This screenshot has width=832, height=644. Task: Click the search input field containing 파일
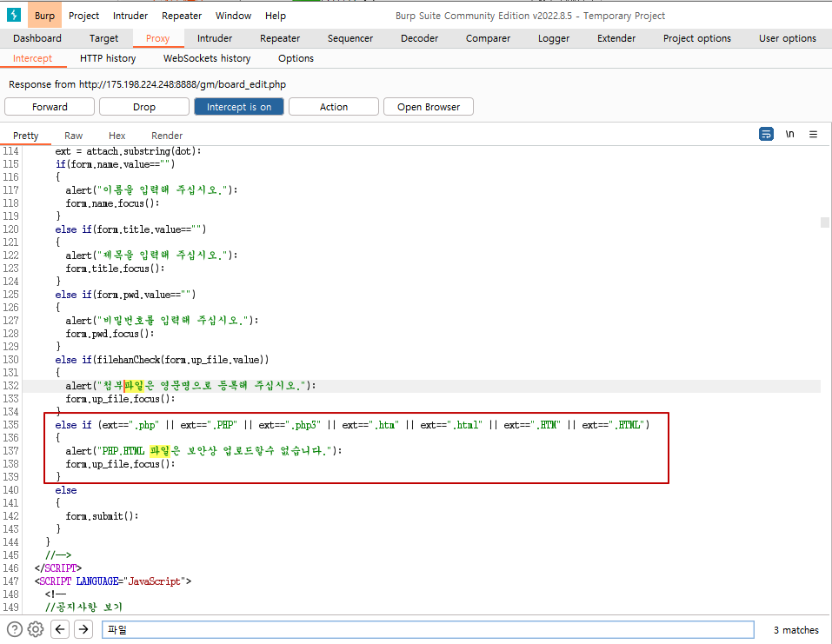(428, 630)
